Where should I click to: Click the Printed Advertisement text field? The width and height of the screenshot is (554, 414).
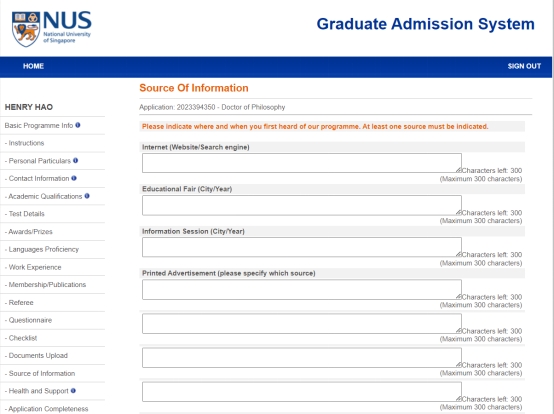(302, 289)
